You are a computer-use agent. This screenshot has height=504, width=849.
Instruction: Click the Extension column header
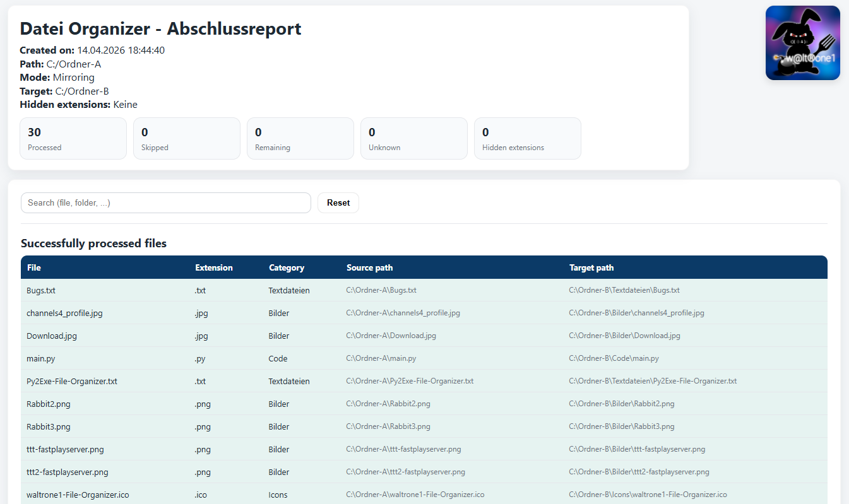[x=214, y=267]
